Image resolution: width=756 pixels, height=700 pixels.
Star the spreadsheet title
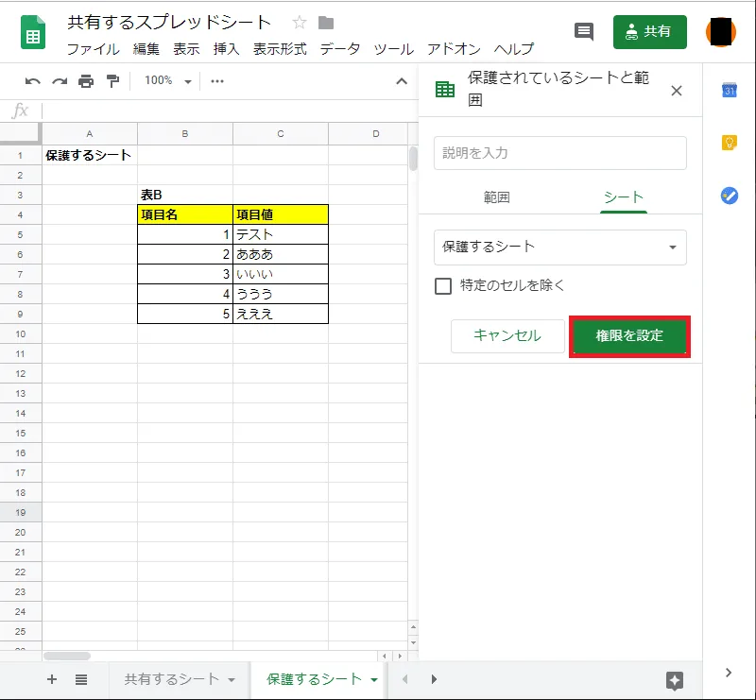click(300, 22)
